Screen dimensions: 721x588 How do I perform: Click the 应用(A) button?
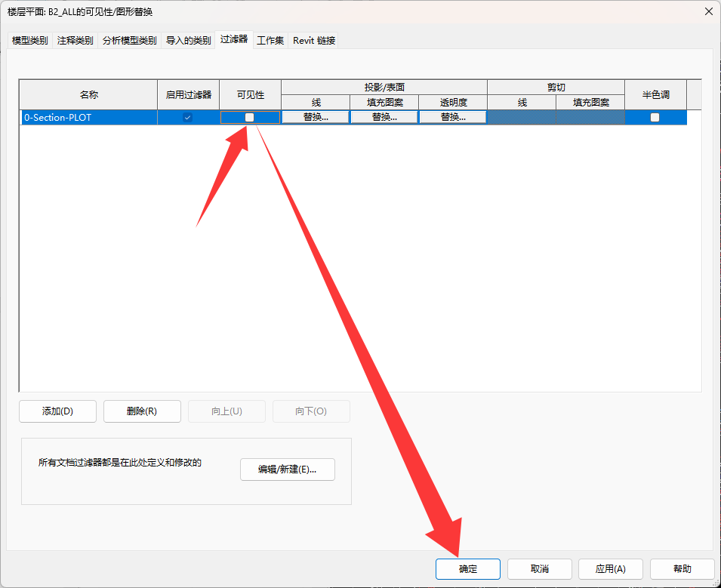click(x=611, y=569)
